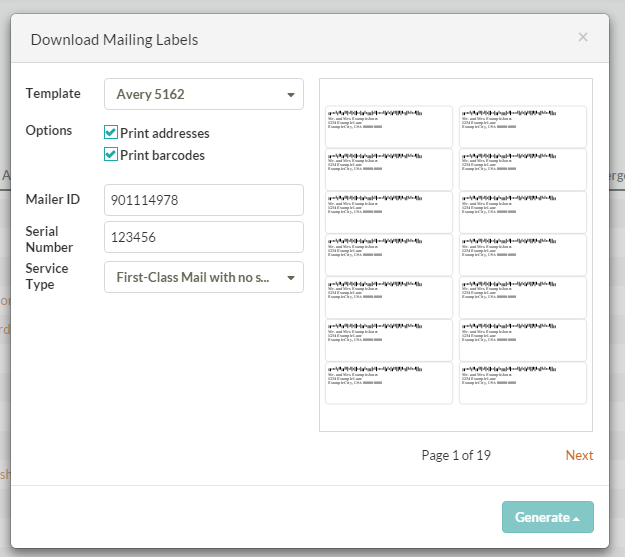Select the top-left label in preview
This screenshot has width=625, height=557.
389,127
